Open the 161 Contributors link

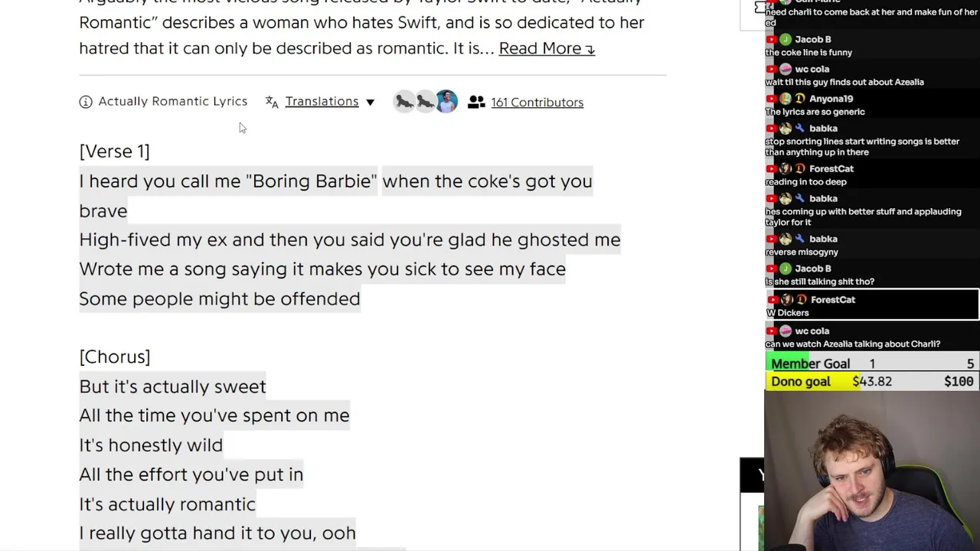[x=537, y=103]
